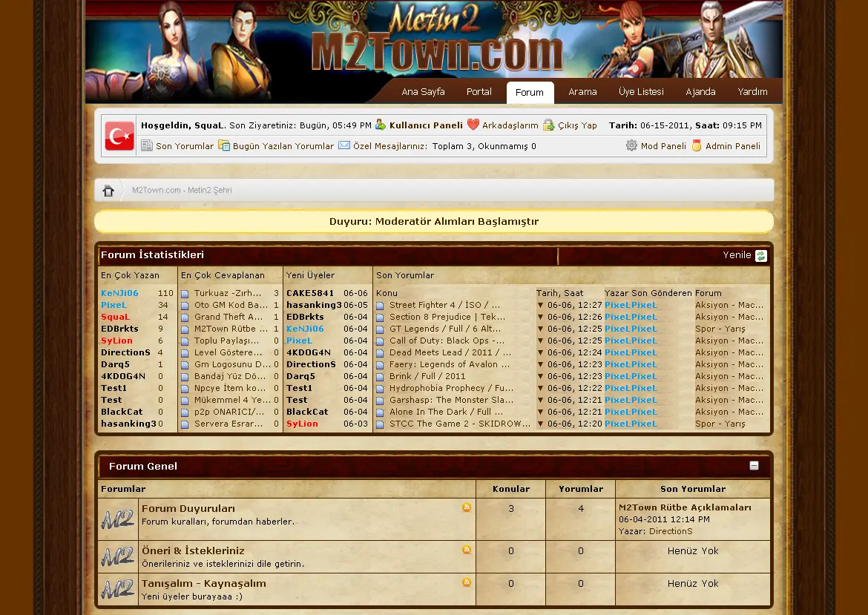Viewport: 868px width, 615px height.
Task: Click arrow next to 06-06, 12:20 post
Action: pos(541,424)
